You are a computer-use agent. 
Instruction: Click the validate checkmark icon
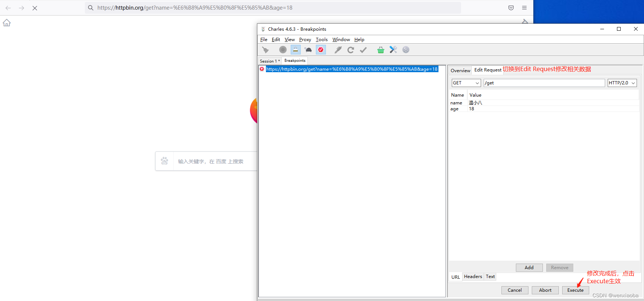[x=363, y=50]
